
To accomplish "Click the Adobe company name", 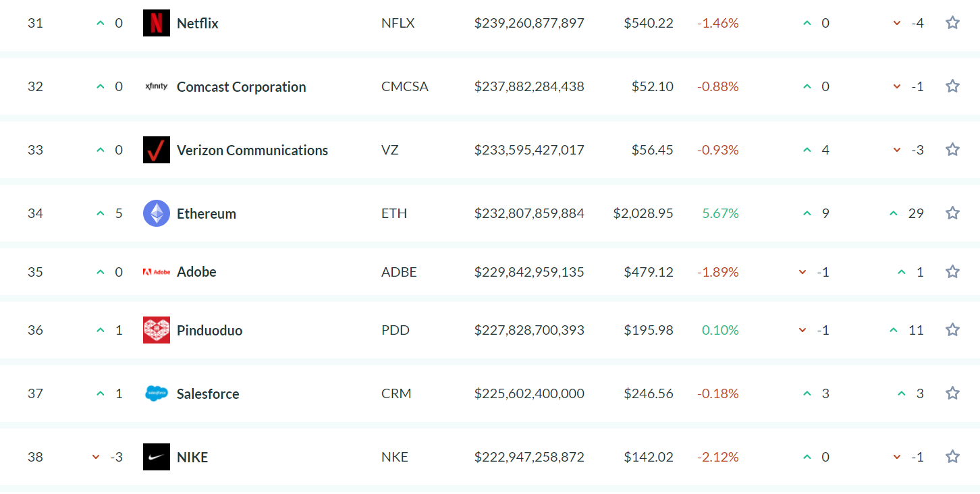I will (196, 272).
